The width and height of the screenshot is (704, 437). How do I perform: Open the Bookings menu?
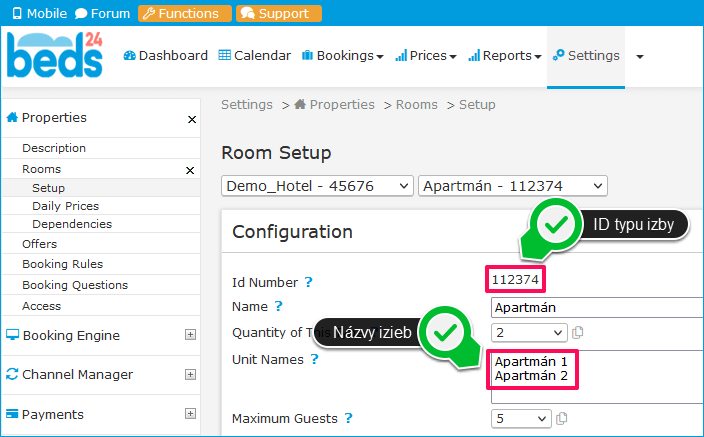pos(342,56)
